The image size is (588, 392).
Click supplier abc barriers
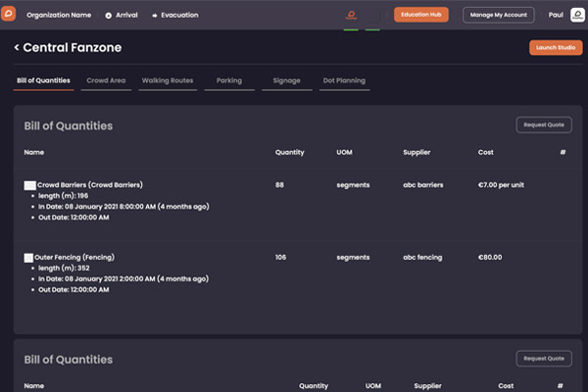tap(423, 185)
